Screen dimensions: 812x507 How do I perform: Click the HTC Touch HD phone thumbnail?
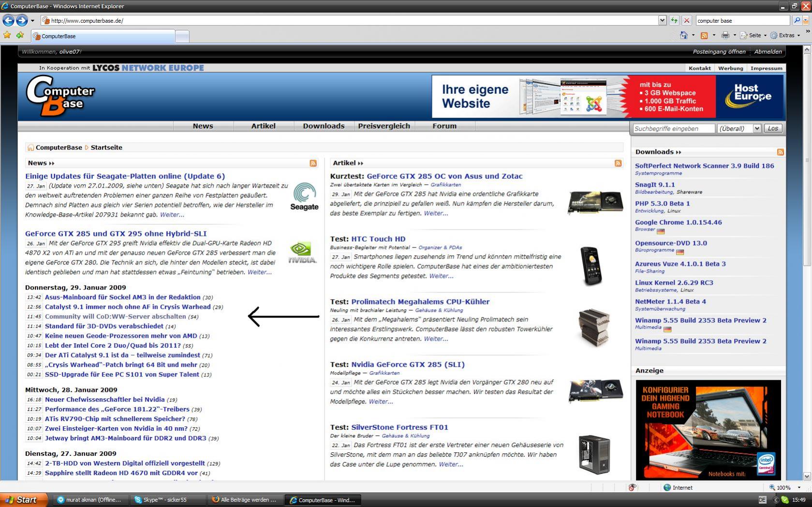point(591,266)
